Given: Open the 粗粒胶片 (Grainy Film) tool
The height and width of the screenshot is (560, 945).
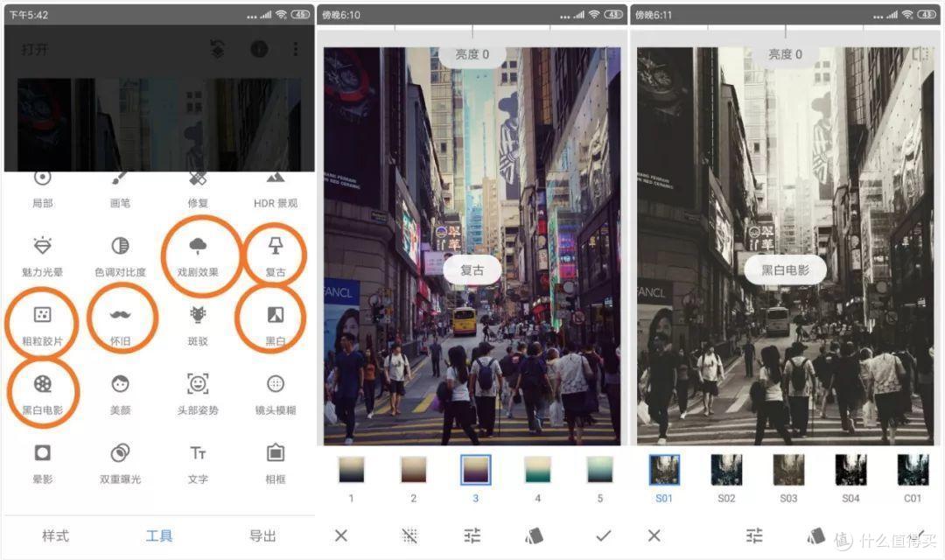Looking at the screenshot, I should point(42,317).
